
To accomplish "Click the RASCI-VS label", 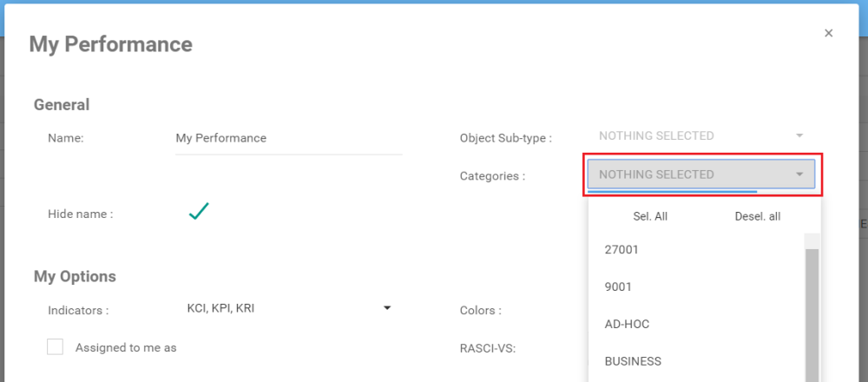I will click(x=488, y=348).
